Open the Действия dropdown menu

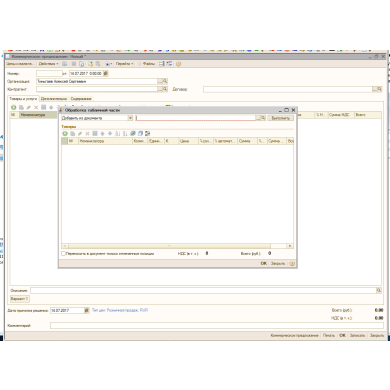48,64
